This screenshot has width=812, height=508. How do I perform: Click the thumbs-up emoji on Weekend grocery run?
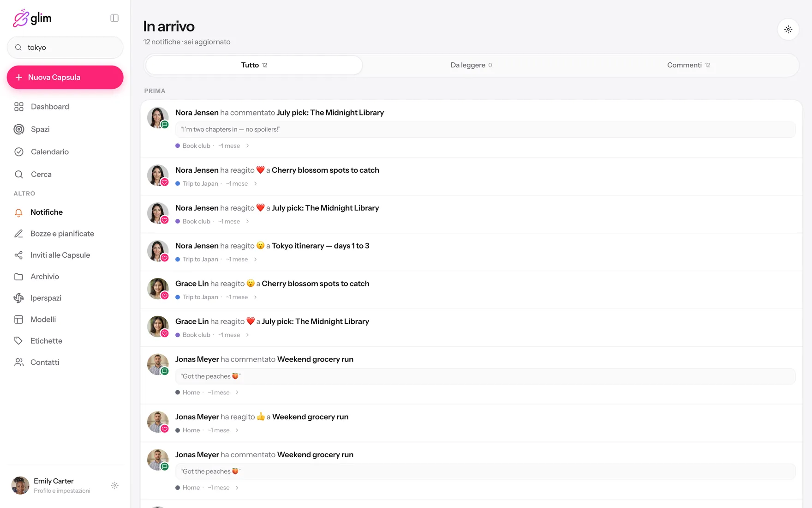[261, 417]
